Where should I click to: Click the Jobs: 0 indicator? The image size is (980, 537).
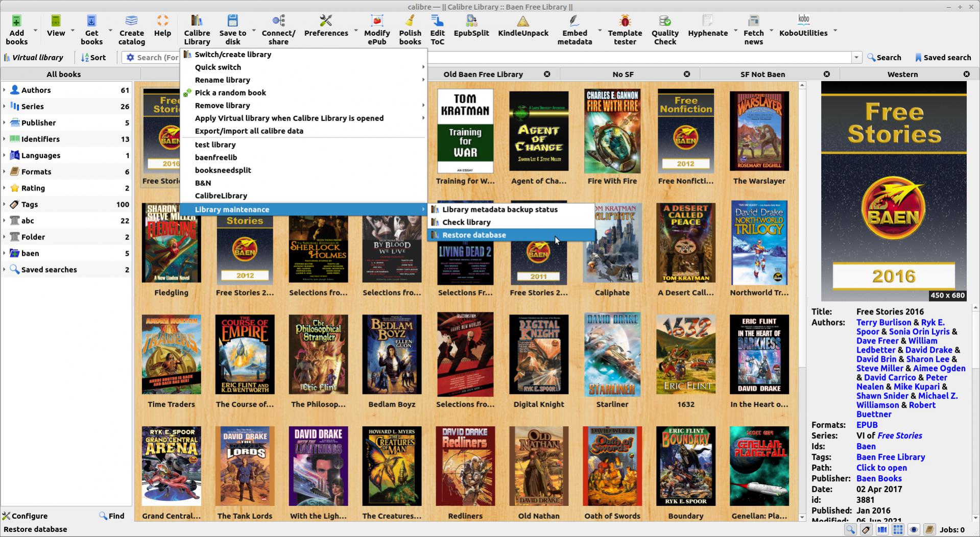[952, 530]
